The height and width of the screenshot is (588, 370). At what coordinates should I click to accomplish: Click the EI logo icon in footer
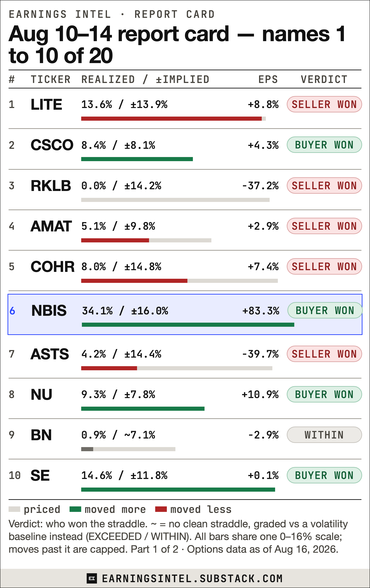(x=92, y=578)
